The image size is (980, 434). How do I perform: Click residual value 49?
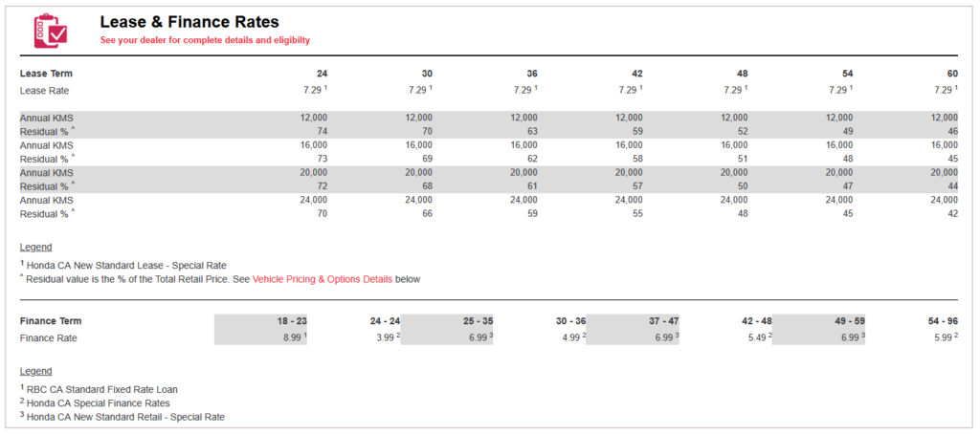(847, 131)
